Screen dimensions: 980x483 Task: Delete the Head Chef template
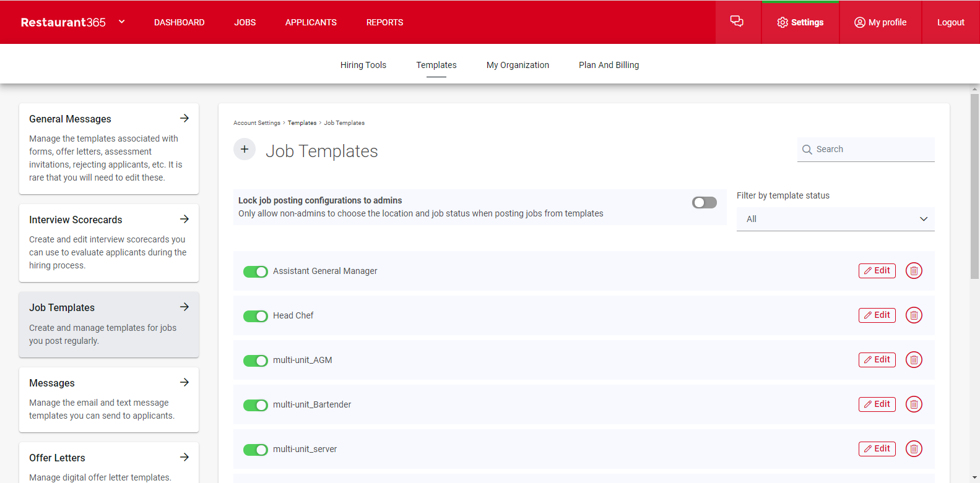tap(914, 315)
